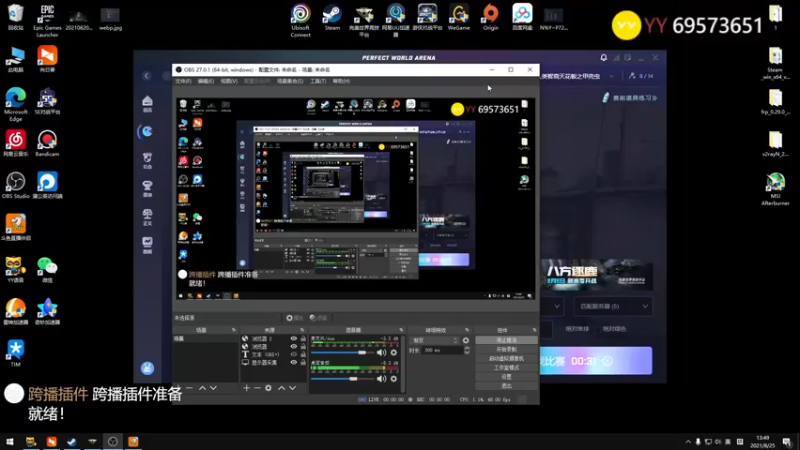
Task: Open desktop audio settings gear in OBS mixer
Action: 393,379
